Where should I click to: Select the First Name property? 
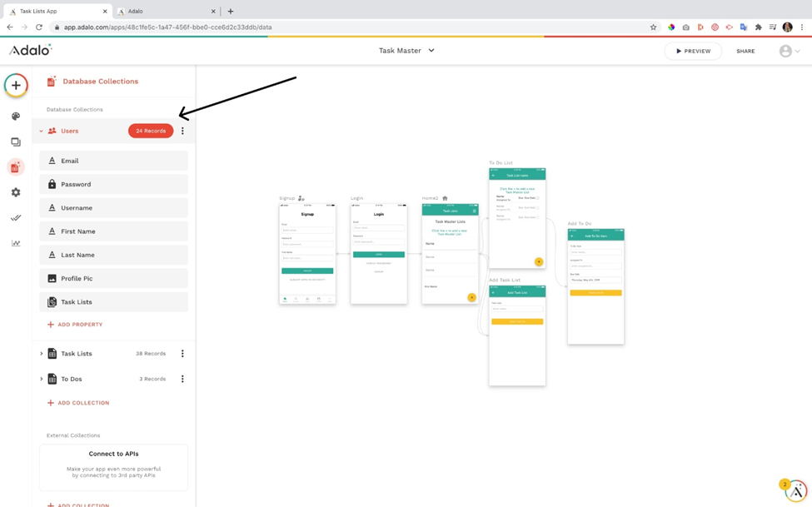click(x=113, y=231)
